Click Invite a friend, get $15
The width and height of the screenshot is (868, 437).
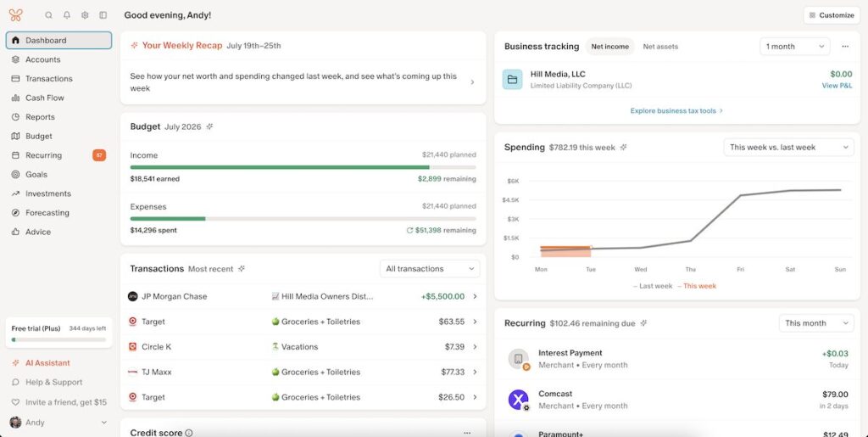tap(58, 402)
